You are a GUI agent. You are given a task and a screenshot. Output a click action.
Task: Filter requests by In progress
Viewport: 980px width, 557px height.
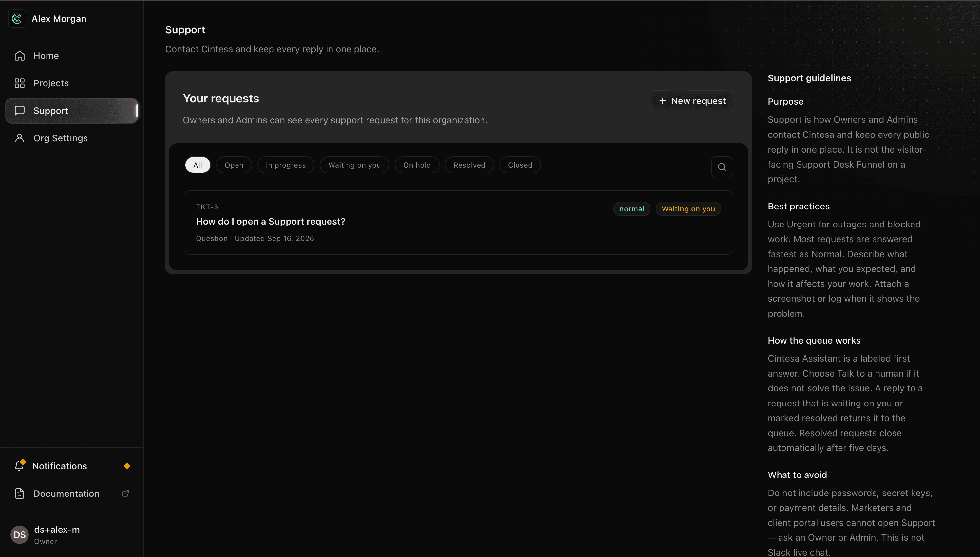(286, 165)
